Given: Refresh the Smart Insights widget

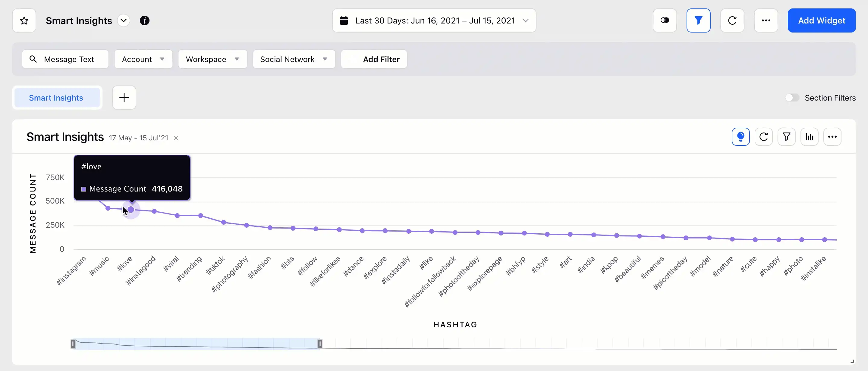Looking at the screenshot, I should coord(763,137).
